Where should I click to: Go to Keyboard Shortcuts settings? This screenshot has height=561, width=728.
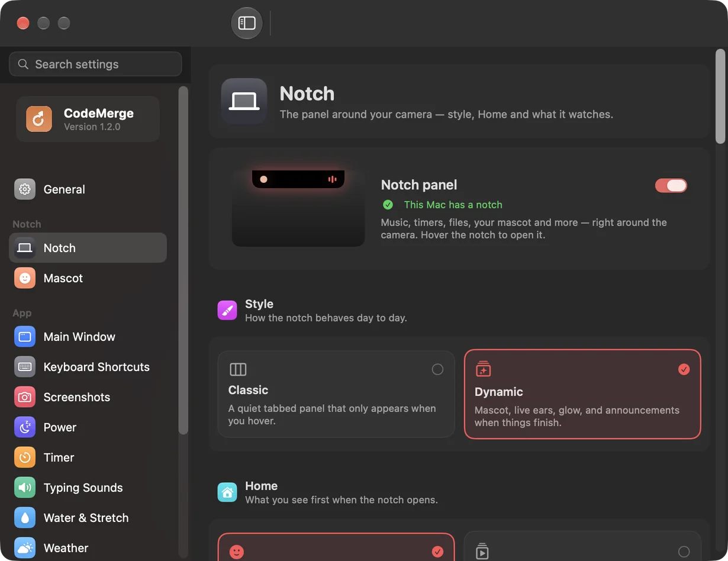click(88, 367)
